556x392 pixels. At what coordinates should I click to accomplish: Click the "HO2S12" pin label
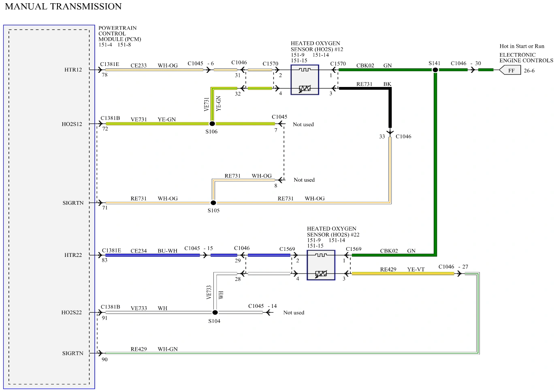[x=72, y=124]
